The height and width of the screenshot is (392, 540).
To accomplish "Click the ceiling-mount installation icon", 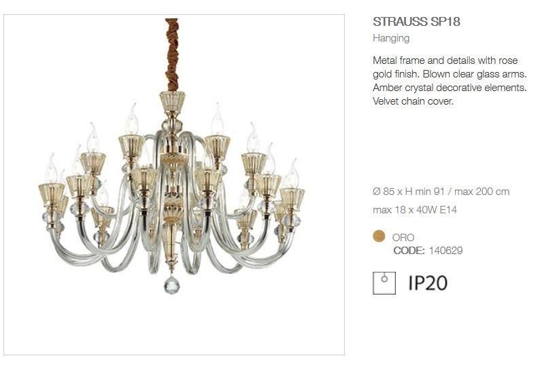I will [x=384, y=283].
